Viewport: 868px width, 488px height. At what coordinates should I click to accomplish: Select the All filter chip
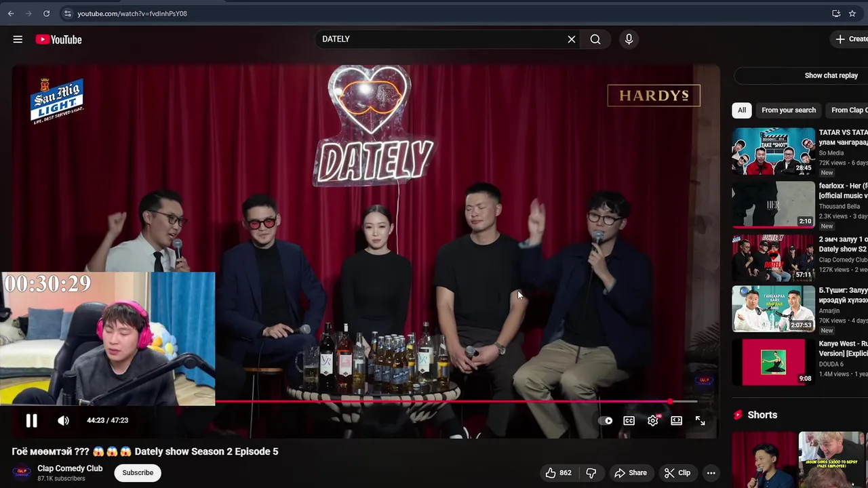pos(742,110)
